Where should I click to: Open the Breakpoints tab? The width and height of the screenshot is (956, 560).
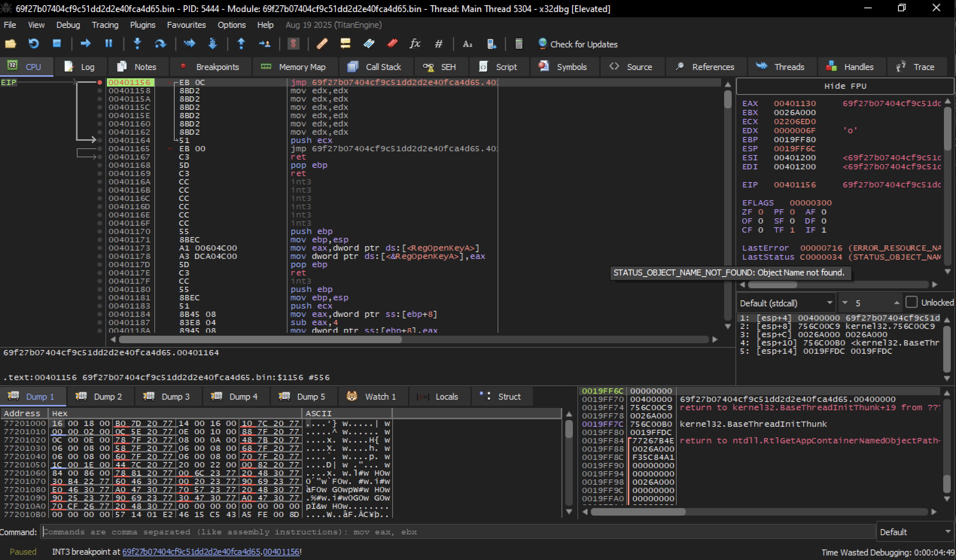point(210,67)
